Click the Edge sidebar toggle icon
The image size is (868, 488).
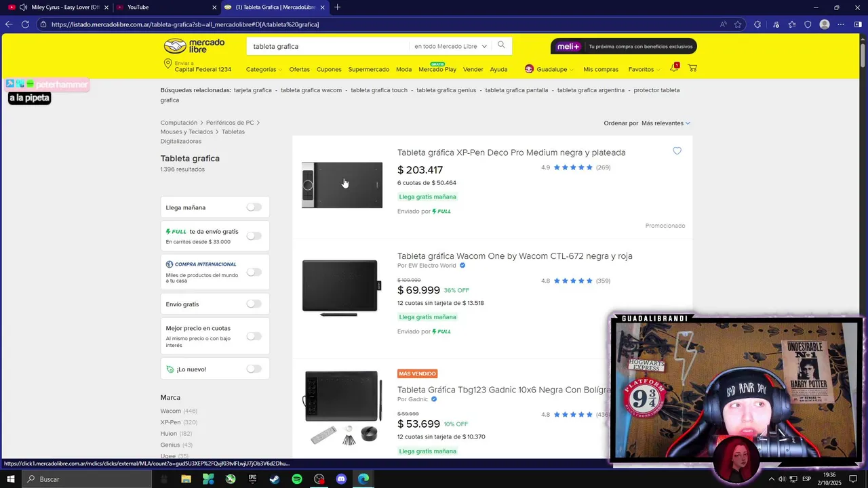[x=858, y=24]
